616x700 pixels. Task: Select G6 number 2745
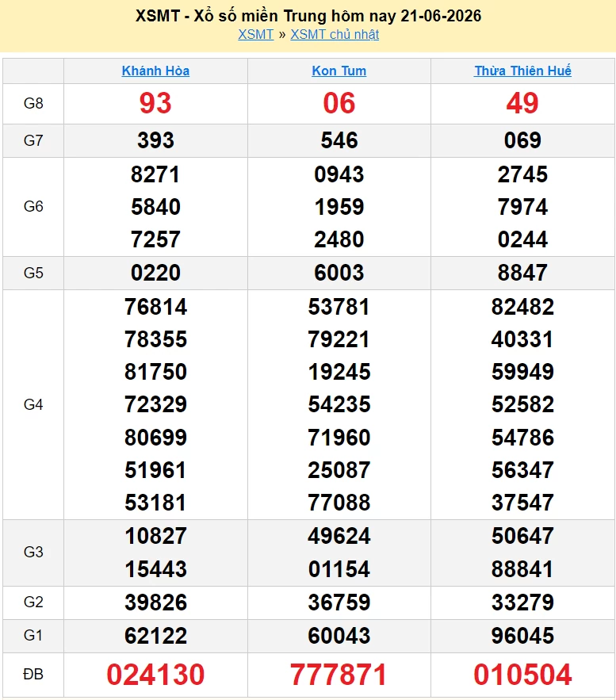[522, 174]
